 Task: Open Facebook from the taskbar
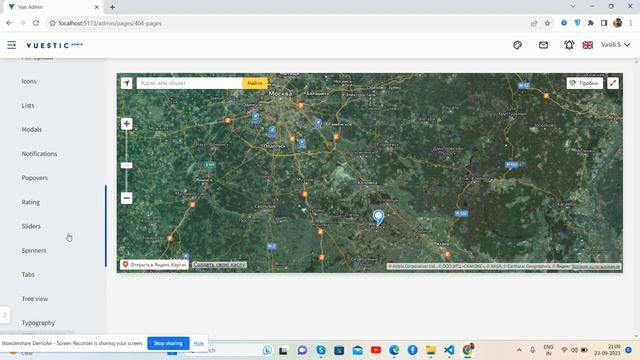point(413,350)
